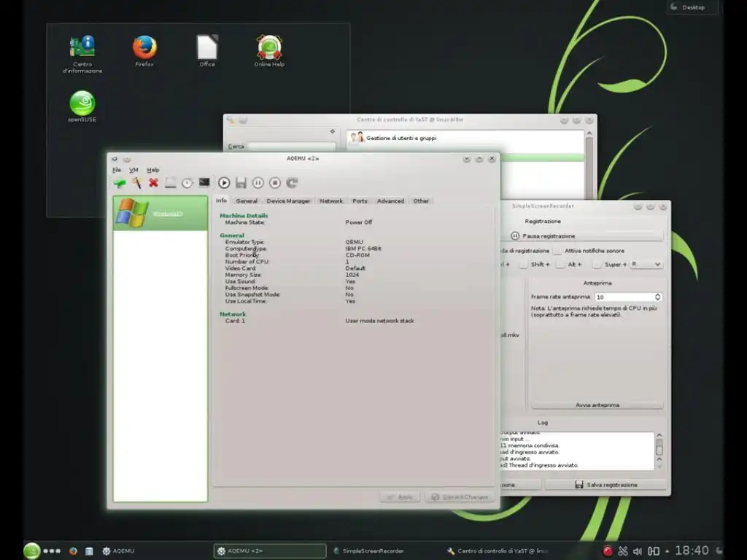The image size is (747, 560).
Task: Open the Office desktop icon
Action: coord(207,50)
